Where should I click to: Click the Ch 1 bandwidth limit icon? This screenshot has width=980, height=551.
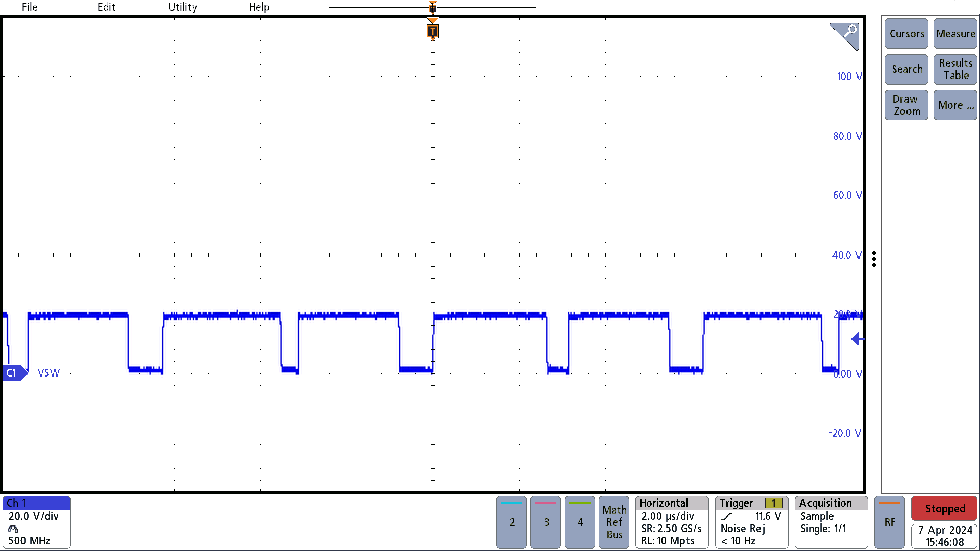point(13,529)
